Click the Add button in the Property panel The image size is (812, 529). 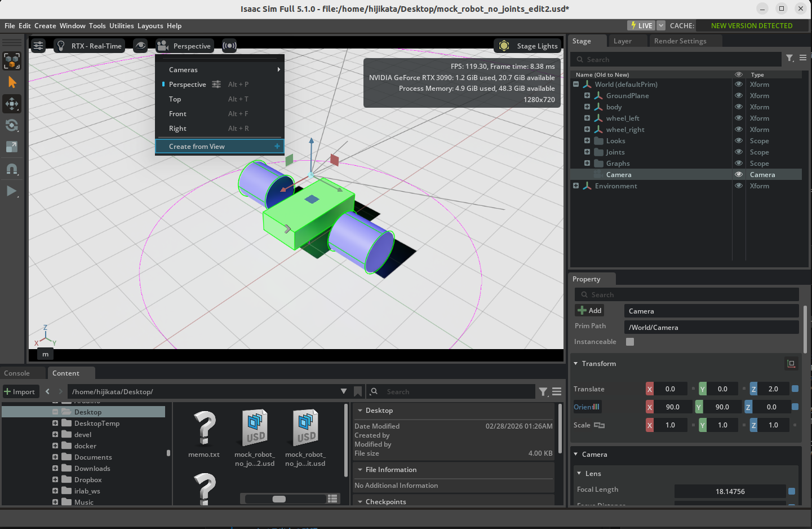(589, 310)
